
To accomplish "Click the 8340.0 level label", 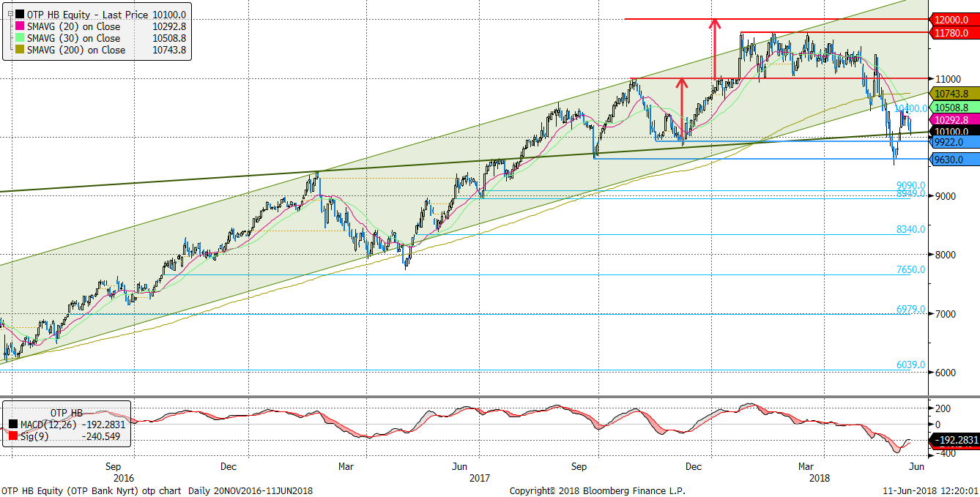I will tap(910, 229).
